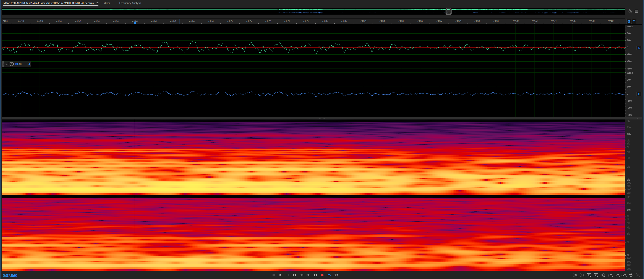Start playback with the Play button
The height and width of the screenshot is (279, 644).
tap(280, 275)
